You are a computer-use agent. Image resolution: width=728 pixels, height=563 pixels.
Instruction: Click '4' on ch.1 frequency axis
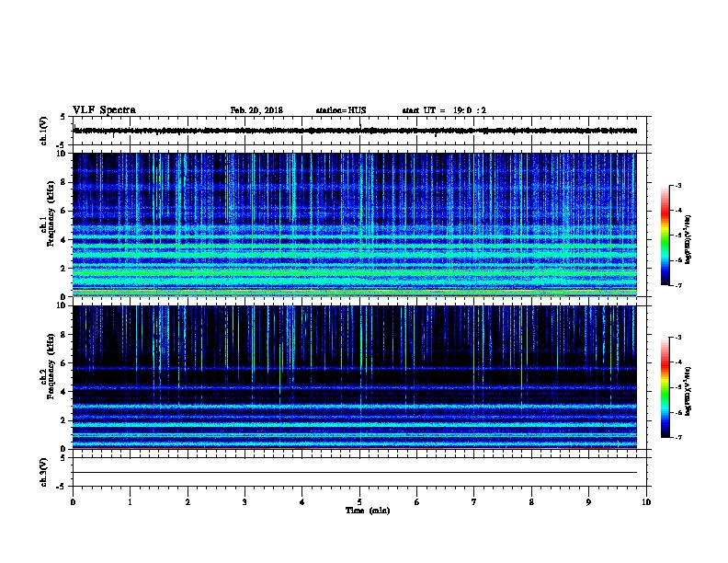(x=64, y=240)
